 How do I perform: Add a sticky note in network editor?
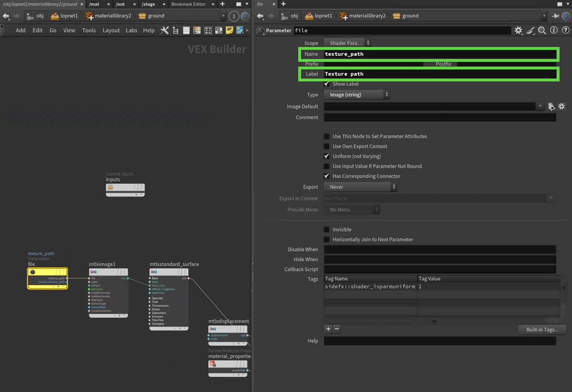click(229, 30)
